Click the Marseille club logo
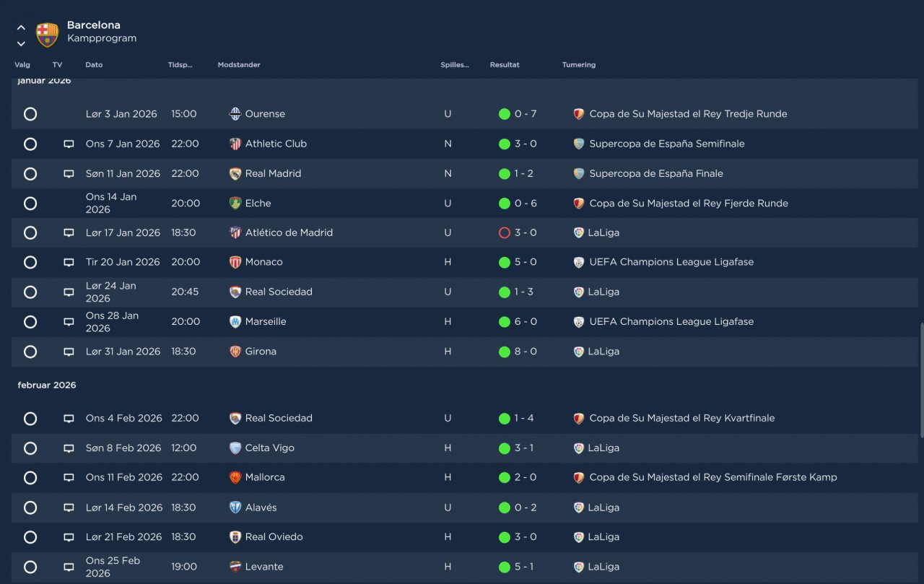 [x=235, y=322]
